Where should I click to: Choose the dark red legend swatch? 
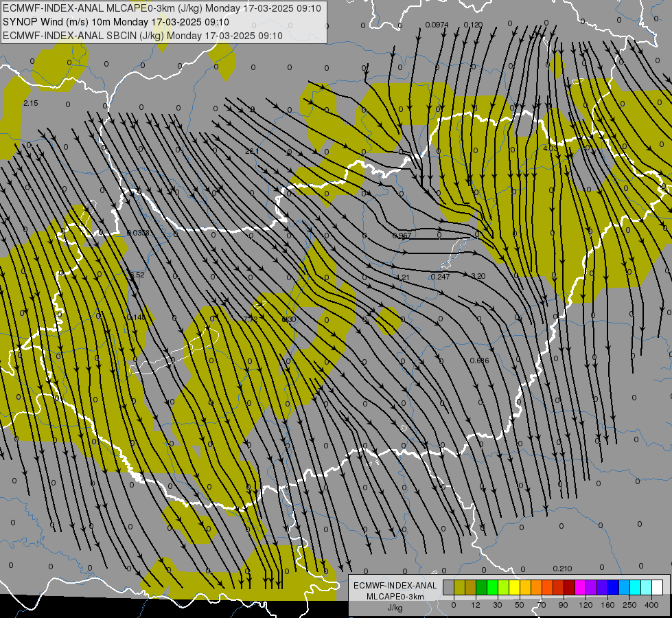(569, 587)
